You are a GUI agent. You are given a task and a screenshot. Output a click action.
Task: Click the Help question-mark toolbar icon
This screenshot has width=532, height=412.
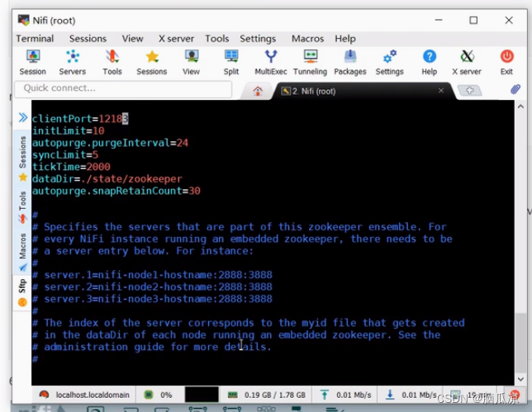(430, 63)
